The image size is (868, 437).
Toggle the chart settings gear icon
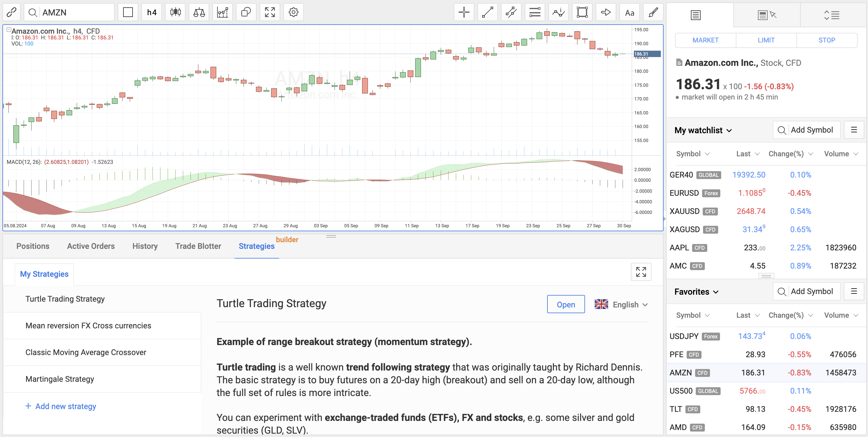pyautogui.click(x=293, y=12)
